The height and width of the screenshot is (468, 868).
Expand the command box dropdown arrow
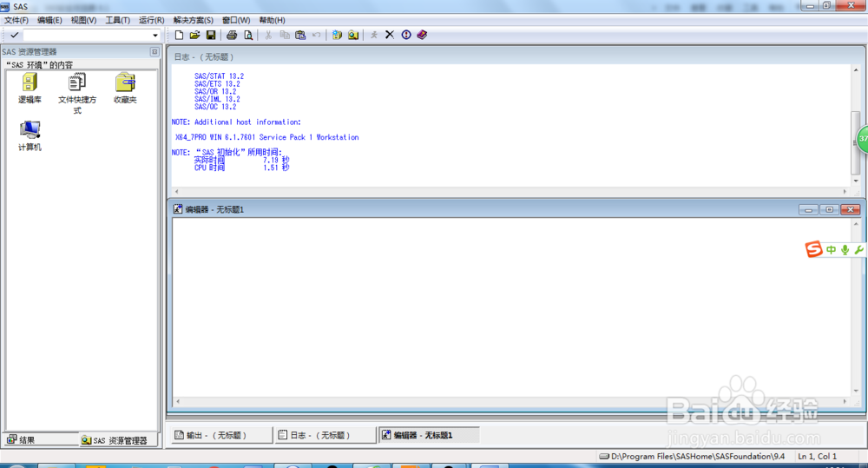click(155, 36)
